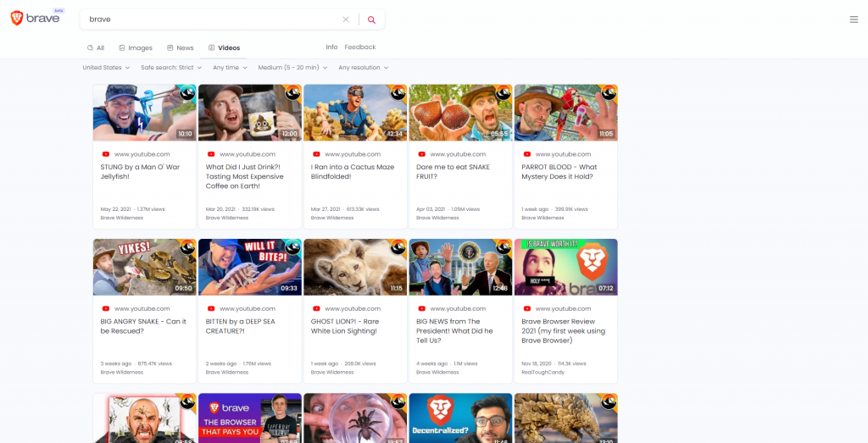Viewport: 868px width, 443px height.
Task: Clear the search box text
Action: (345, 19)
